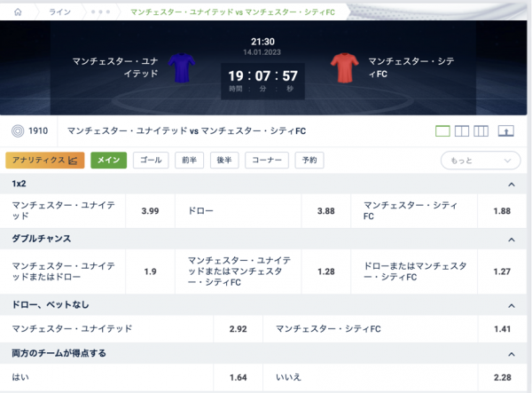Screen dimensions: 532x393
Task: Select the 後半 tab
Action: [224, 161]
